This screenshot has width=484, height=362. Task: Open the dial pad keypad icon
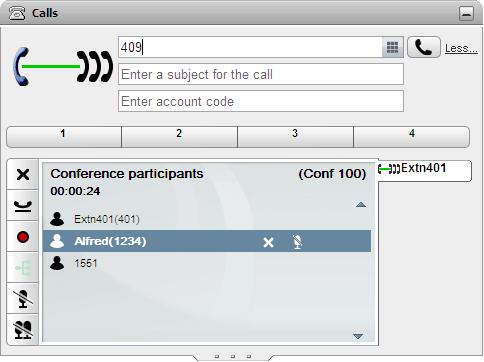tap(393, 47)
